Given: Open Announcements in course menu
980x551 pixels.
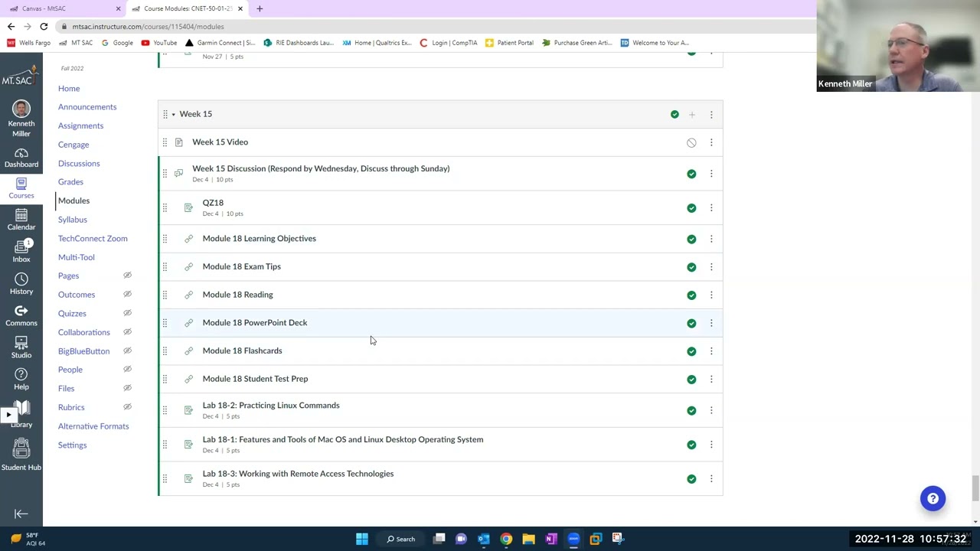Looking at the screenshot, I should tap(87, 107).
